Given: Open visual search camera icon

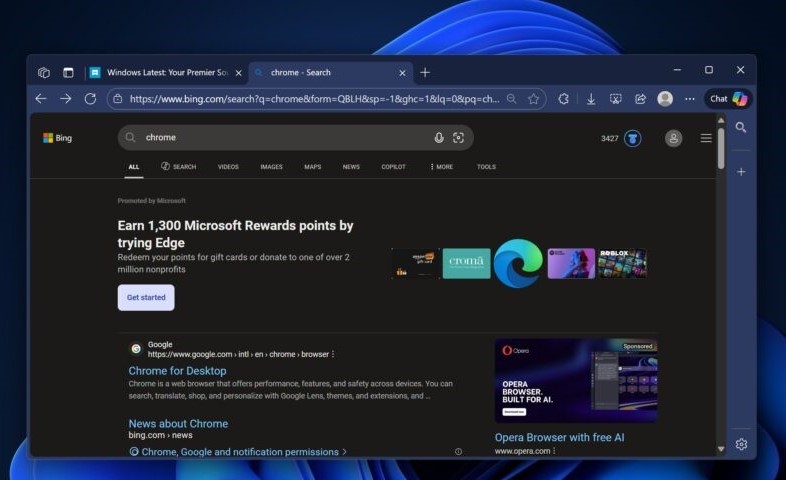Looking at the screenshot, I should 458,138.
